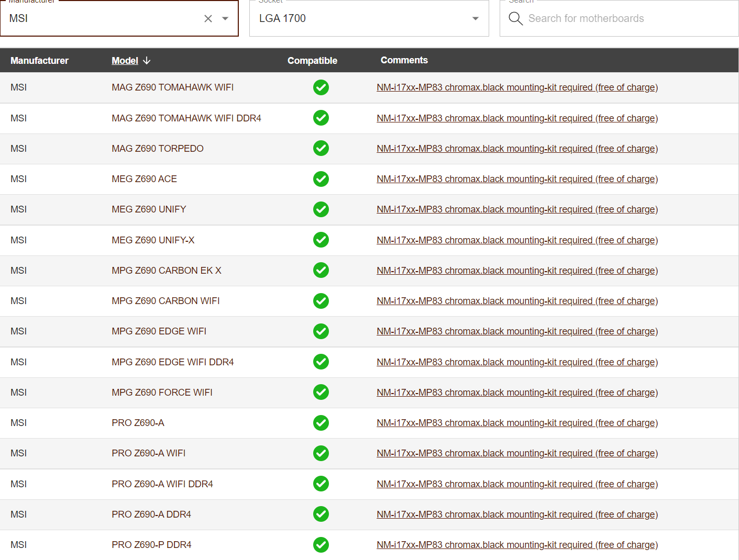The height and width of the screenshot is (560, 739).
Task: Open mounting-kit link for MPG Z690 CARBON WIFI
Action: point(517,301)
